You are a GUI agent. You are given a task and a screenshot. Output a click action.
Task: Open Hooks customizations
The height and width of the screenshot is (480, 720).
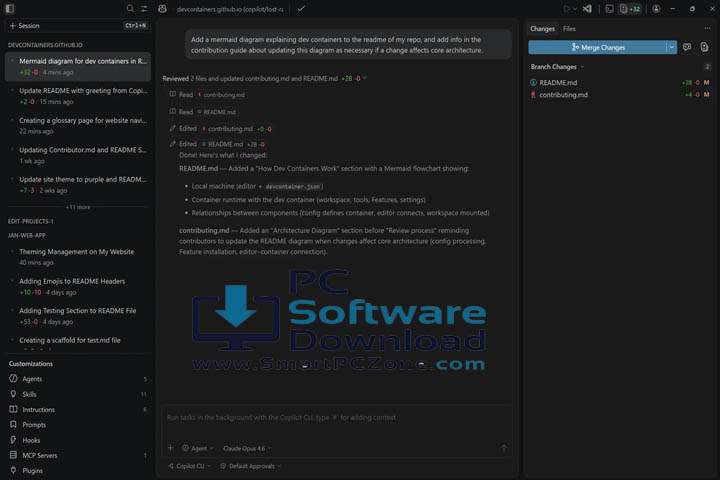pyautogui.click(x=78, y=440)
